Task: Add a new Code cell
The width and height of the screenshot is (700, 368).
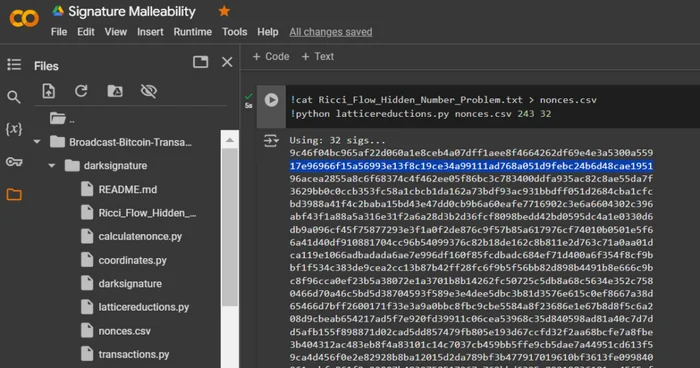Action: (x=271, y=57)
